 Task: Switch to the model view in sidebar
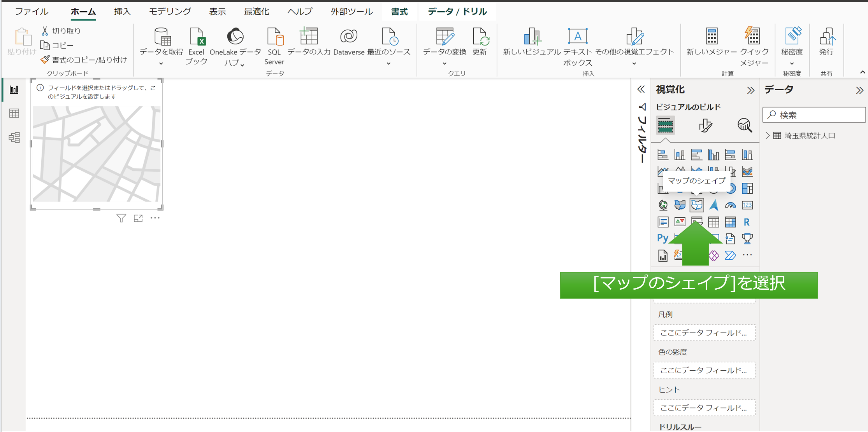(14, 137)
